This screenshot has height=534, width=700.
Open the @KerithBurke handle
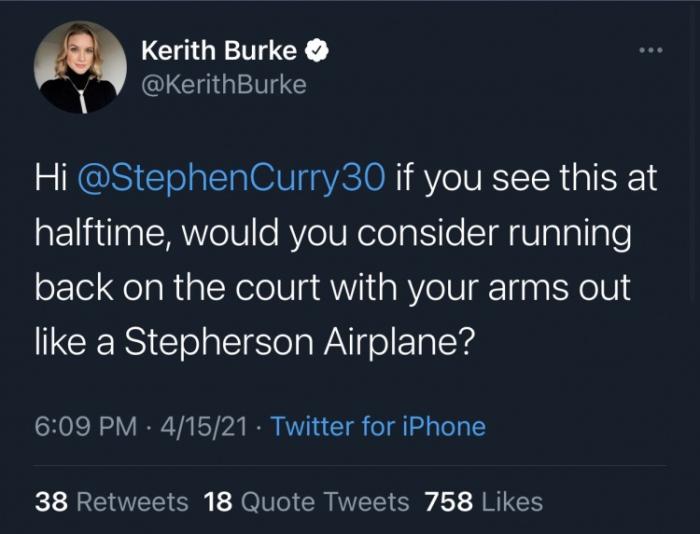[x=224, y=85]
